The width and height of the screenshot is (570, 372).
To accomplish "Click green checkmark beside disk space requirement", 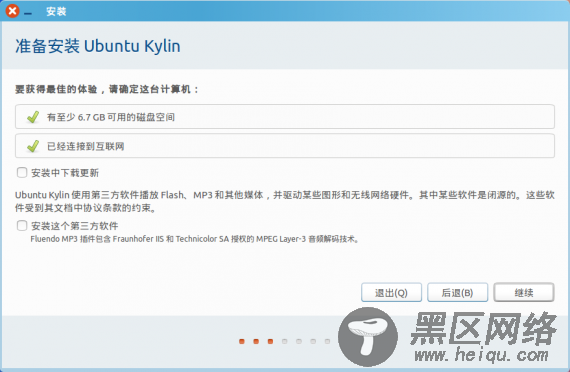I will [x=33, y=117].
